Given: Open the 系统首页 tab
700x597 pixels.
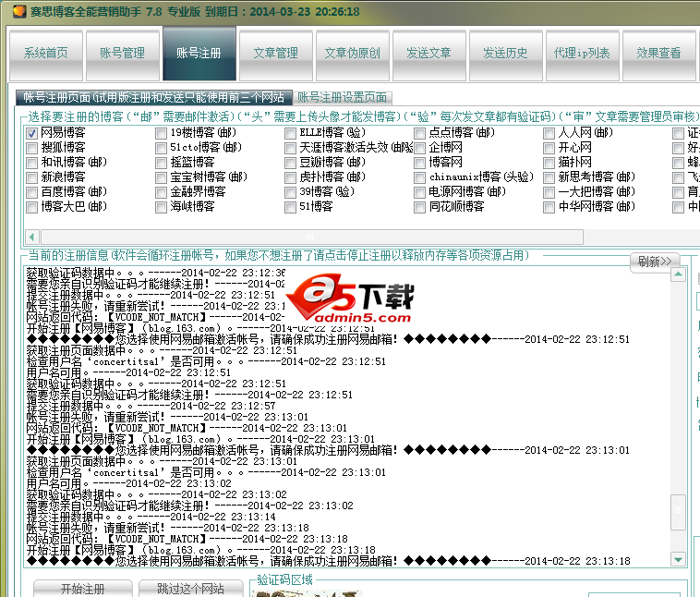Looking at the screenshot, I should (x=46, y=55).
